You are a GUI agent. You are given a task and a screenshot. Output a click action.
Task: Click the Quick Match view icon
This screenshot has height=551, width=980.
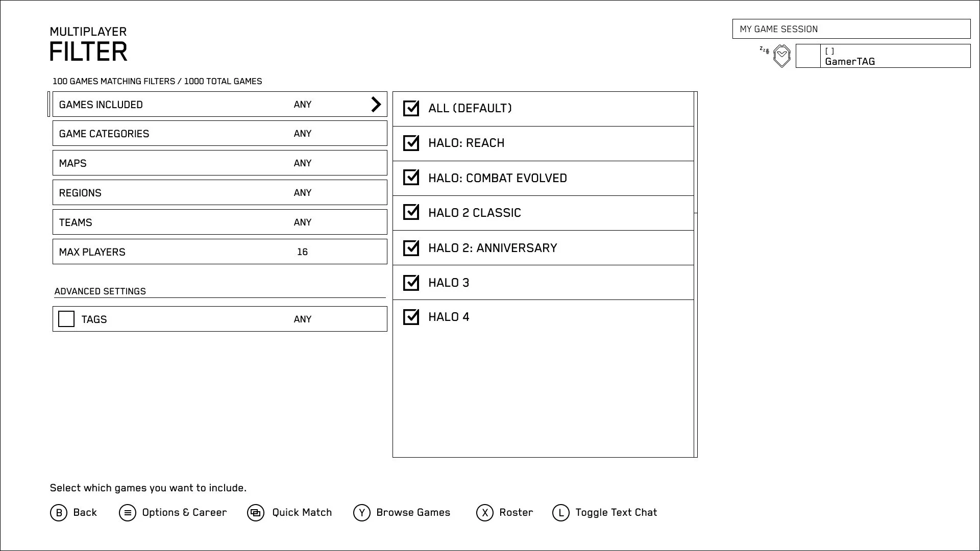coord(256,513)
